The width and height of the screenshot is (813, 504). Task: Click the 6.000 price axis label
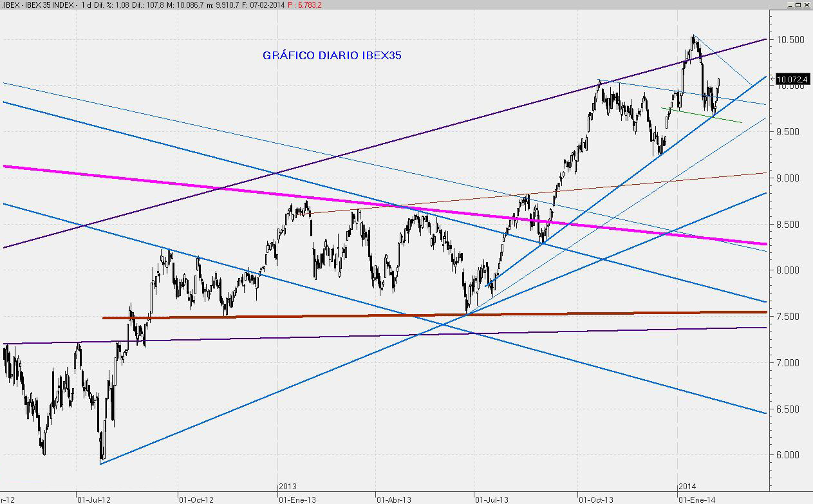click(790, 455)
